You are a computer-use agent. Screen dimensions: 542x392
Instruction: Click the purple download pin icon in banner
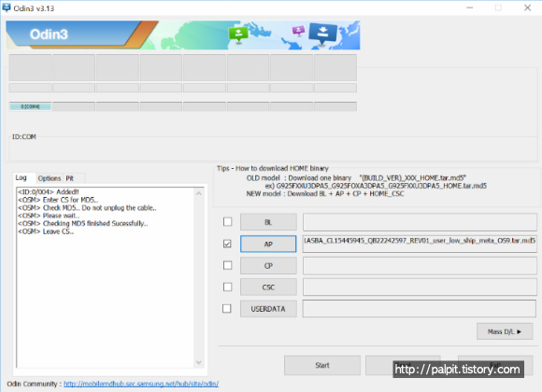click(x=298, y=31)
